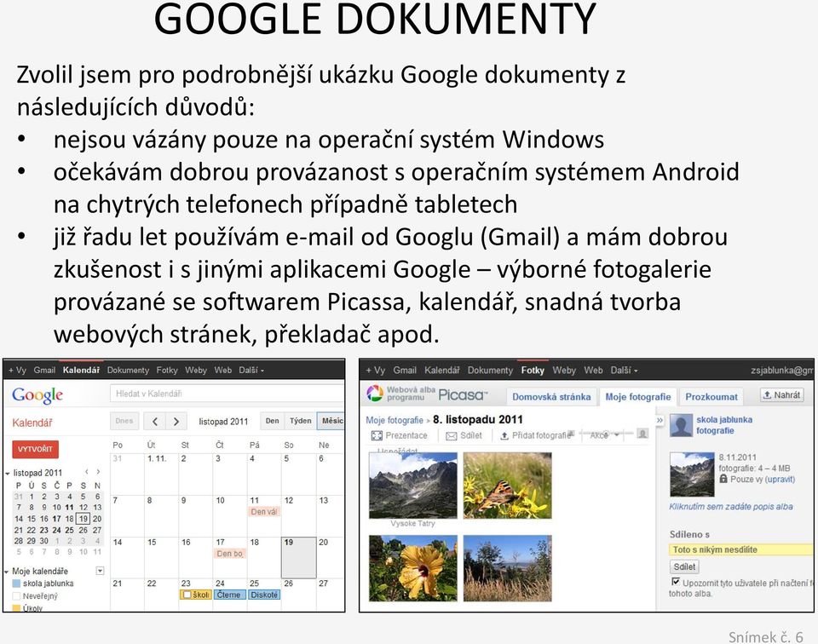
Task: Click the Hledat v Kalendáři search field
Action: [x=227, y=394]
